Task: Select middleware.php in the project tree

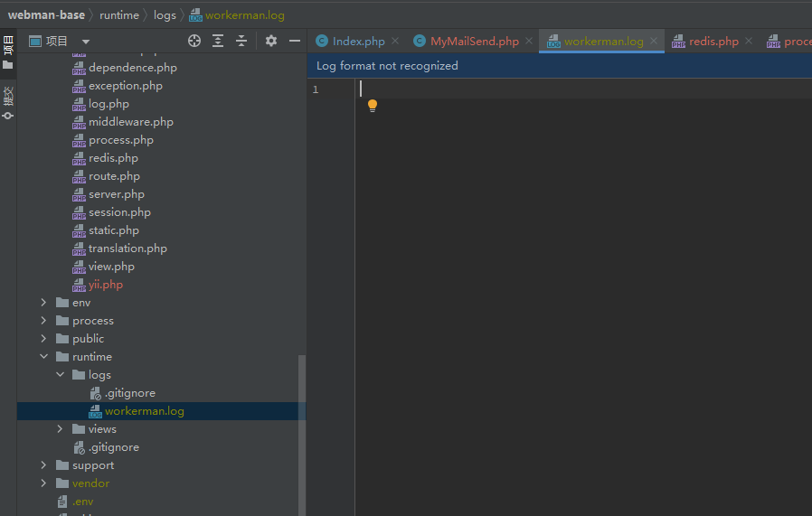Action: [x=131, y=122]
